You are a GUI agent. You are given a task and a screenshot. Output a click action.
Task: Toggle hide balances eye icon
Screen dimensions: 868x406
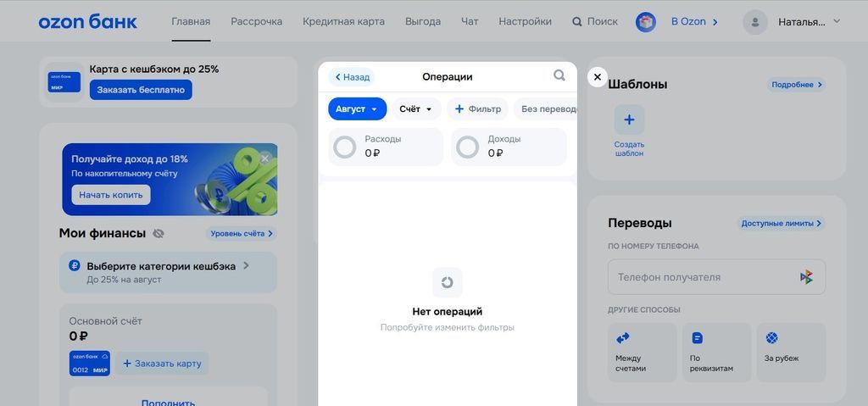pos(159,234)
